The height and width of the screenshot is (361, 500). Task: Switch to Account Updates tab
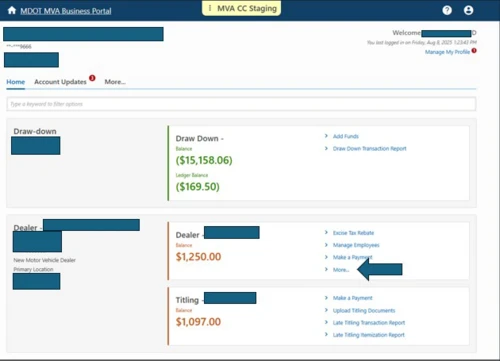pyautogui.click(x=60, y=82)
